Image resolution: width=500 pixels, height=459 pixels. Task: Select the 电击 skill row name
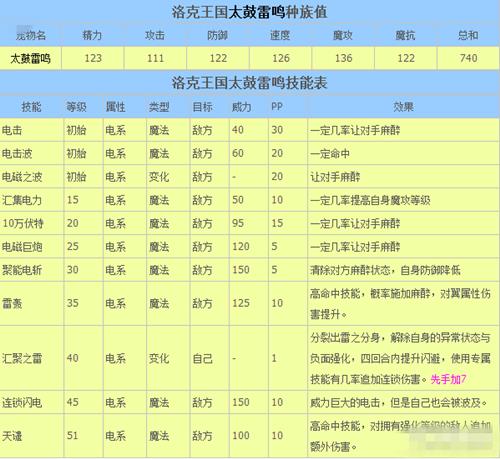point(12,130)
